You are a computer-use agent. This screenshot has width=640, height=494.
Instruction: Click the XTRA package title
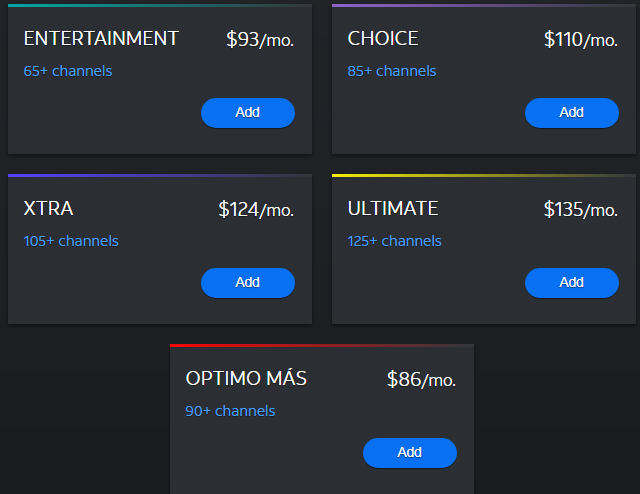click(x=48, y=209)
